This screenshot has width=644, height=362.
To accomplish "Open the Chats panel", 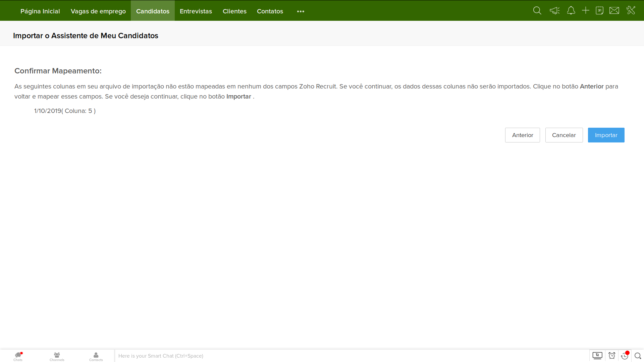I will 18,356.
